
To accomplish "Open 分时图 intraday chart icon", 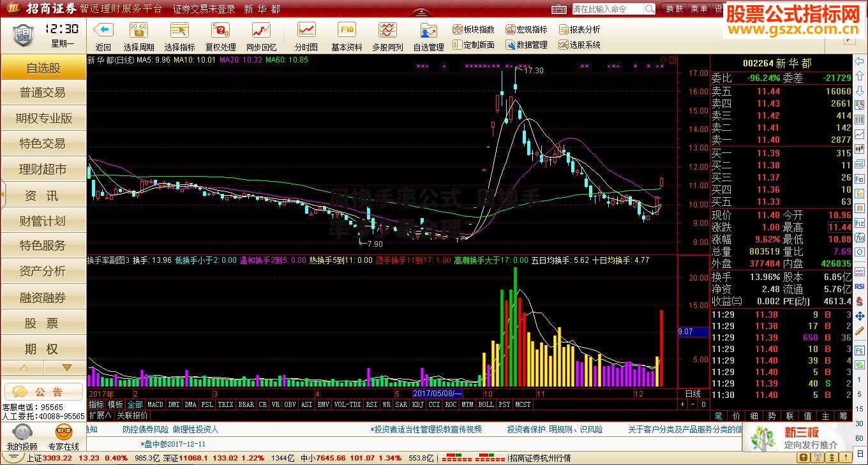I will click(x=306, y=30).
